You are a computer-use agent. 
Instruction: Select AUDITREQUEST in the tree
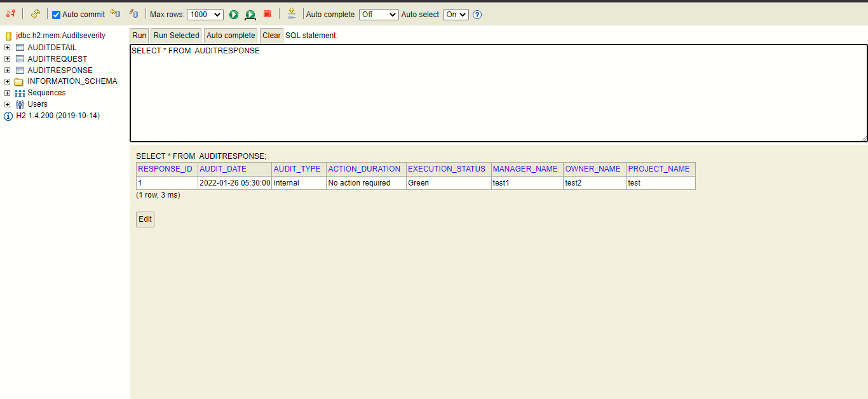click(57, 59)
